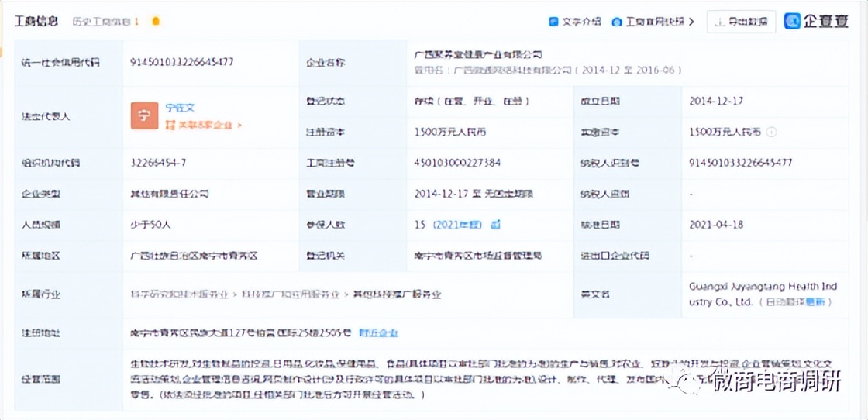Click the 核准日期 value 2021-04-18

click(716, 225)
